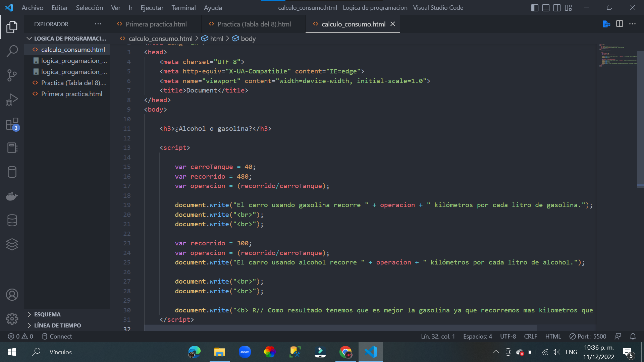Open Extensions view with badge 3

pyautogui.click(x=12, y=124)
